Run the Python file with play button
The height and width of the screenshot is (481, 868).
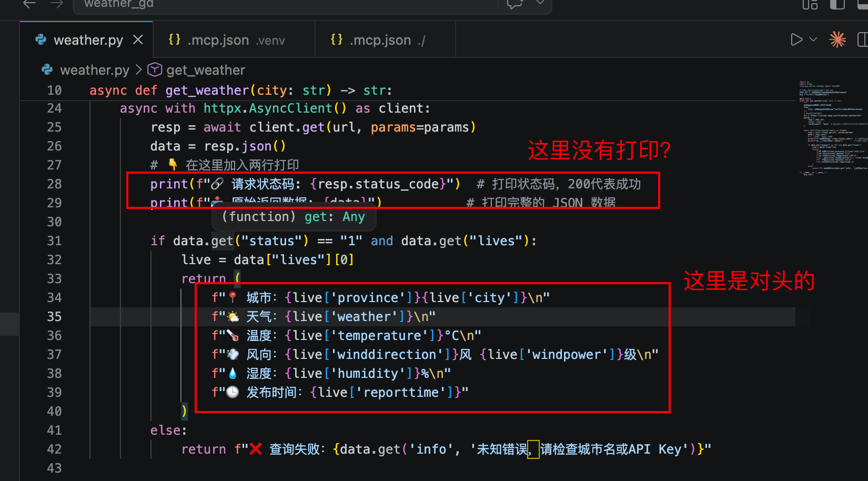tap(796, 39)
